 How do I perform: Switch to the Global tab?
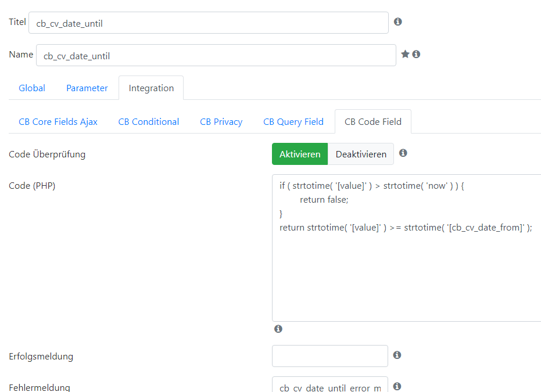pyautogui.click(x=32, y=88)
